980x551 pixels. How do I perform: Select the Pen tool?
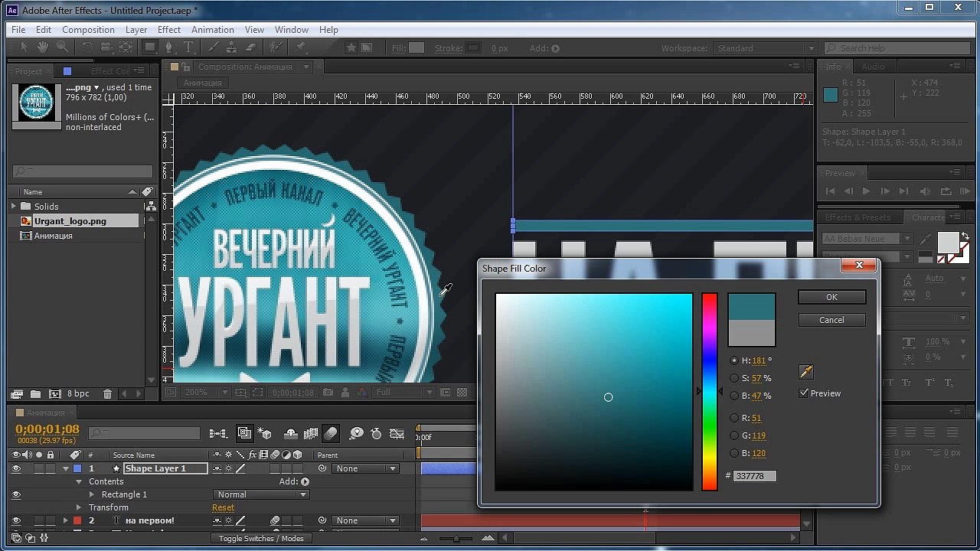(169, 47)
